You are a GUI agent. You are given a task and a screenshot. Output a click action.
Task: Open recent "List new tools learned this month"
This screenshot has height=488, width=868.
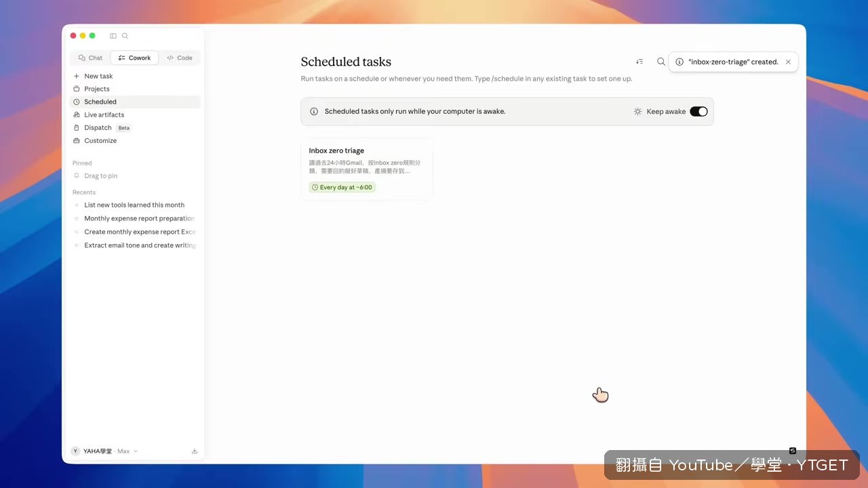[x=135, y=205]
